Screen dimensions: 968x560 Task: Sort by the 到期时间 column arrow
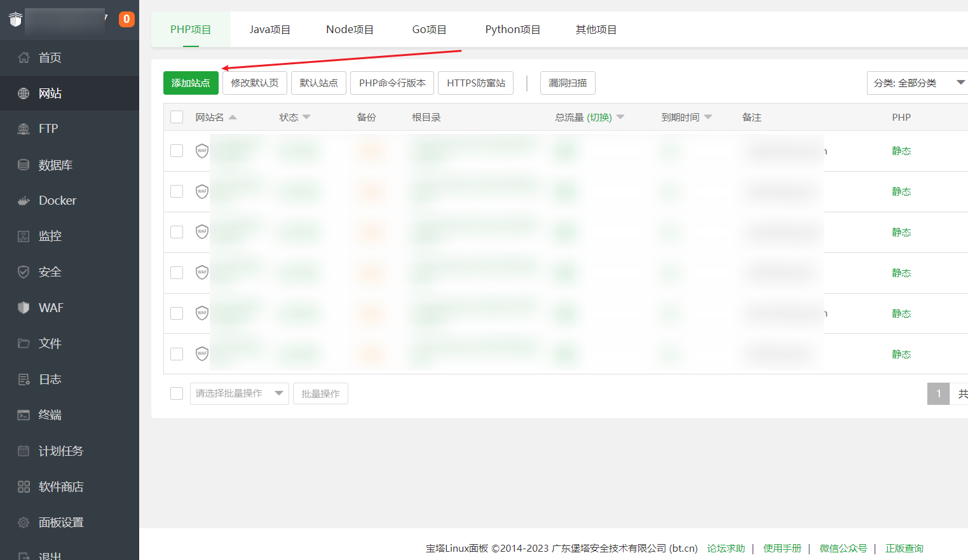[x=708, y=117]
